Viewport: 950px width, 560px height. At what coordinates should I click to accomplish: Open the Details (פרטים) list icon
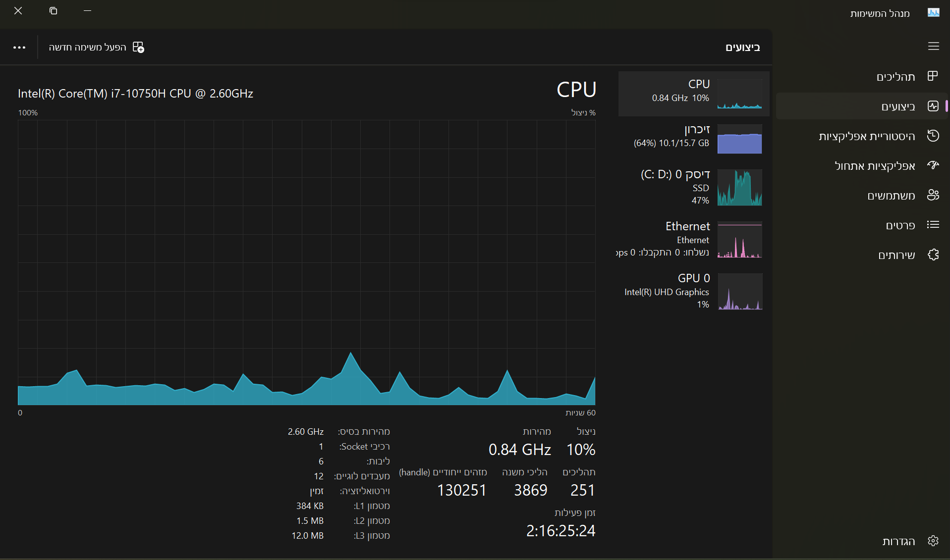tap(933, 225)
